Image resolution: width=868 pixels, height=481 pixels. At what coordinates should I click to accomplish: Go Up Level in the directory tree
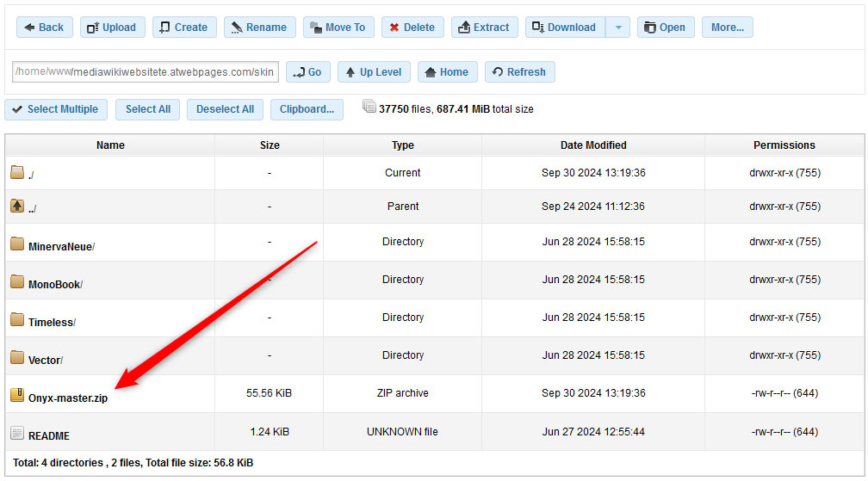(x=374, y=72)
